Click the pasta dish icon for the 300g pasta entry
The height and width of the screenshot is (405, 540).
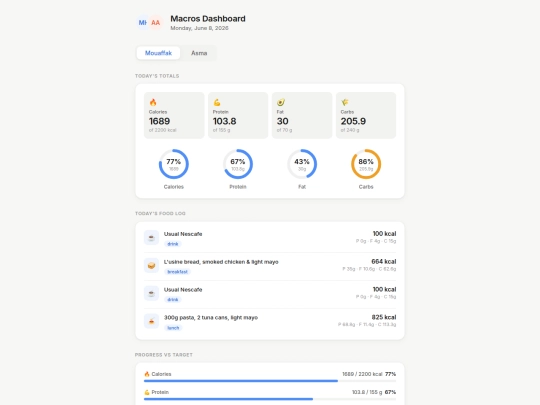pos(151,321)
